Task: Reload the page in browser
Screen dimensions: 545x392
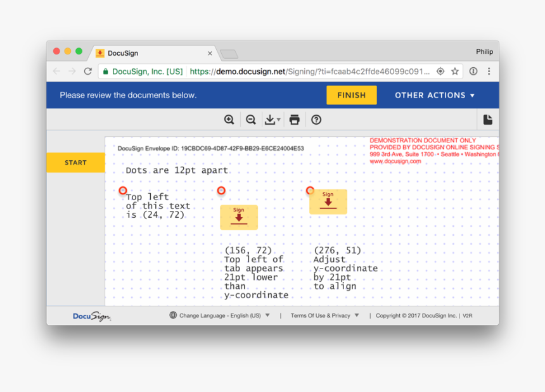Action: [88, 72]
